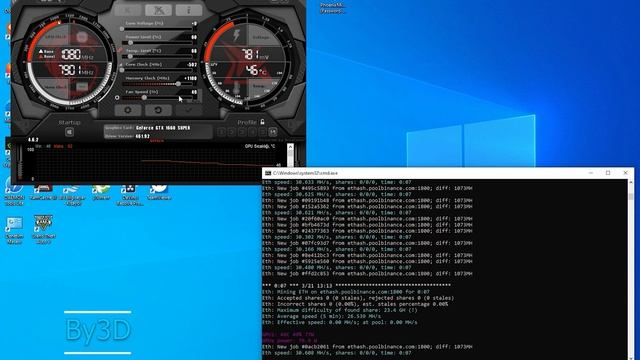Screen dimensions: 640x360
Task: Click the cmd window vertical scrollbar
Action: (631, 269)
